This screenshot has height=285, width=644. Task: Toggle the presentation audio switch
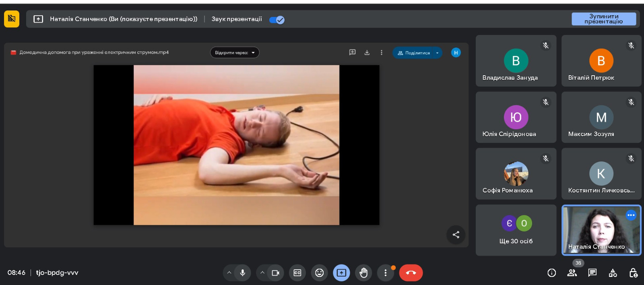[x=277, y=20]
